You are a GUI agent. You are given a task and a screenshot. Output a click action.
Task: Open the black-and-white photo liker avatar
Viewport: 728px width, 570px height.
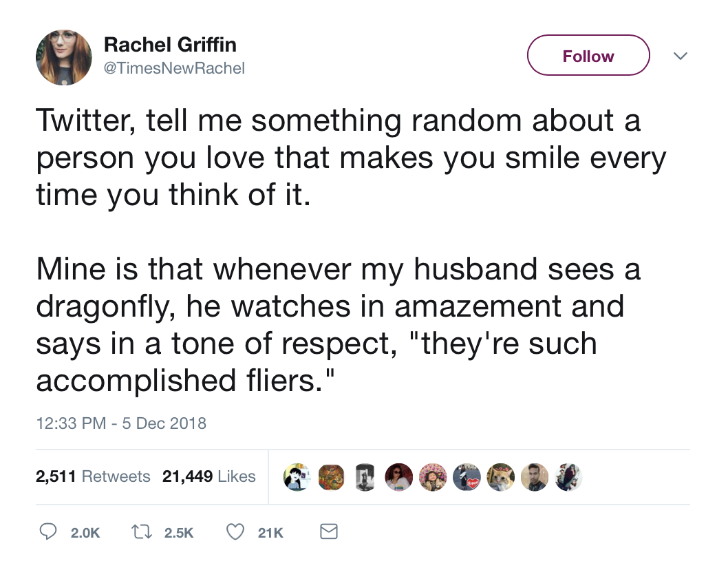point(365,476)
